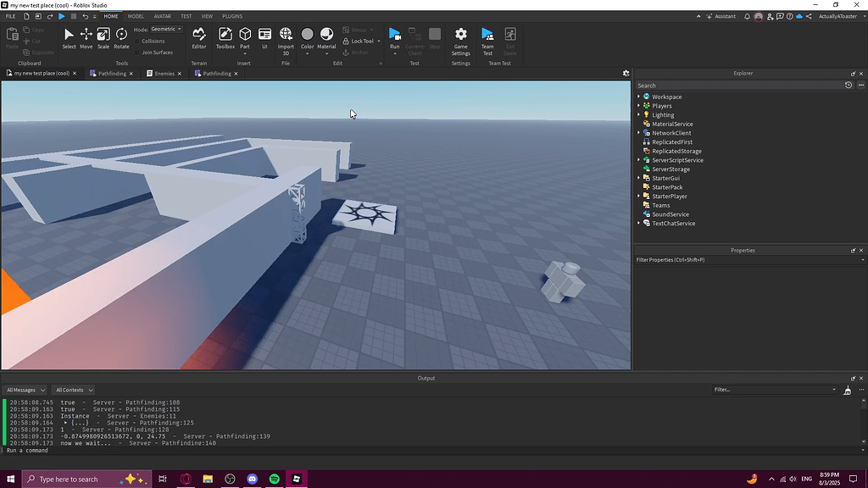Click the New file icon

[26, 17]
